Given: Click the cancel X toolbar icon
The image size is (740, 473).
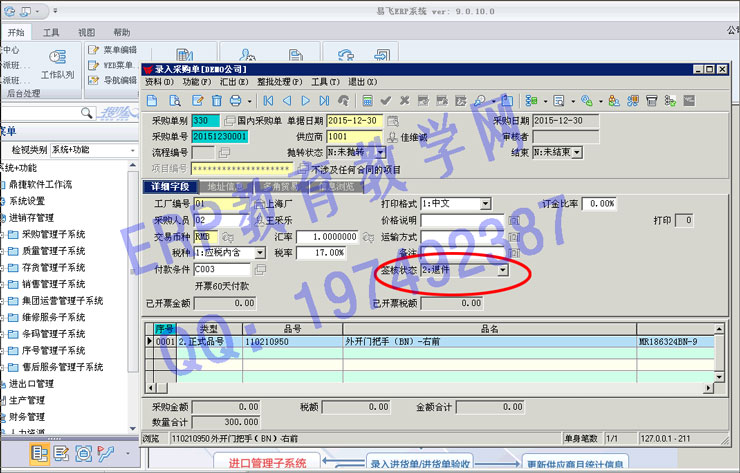Looking at the screenshot, I should (404, 101).
